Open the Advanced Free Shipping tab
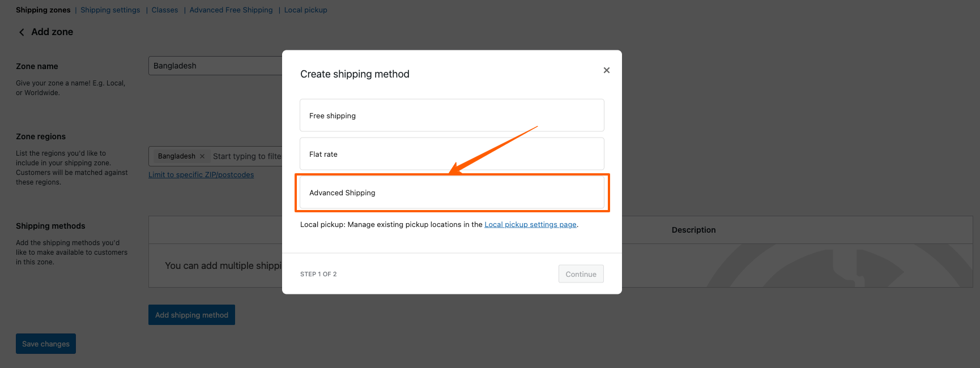The width and height of the screenshot is (980, 368). tap(231, 10)
